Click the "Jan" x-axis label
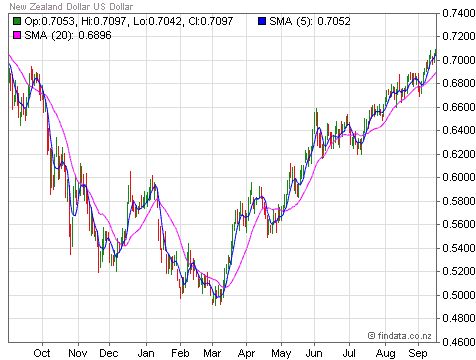 click(x=146, y=353)
